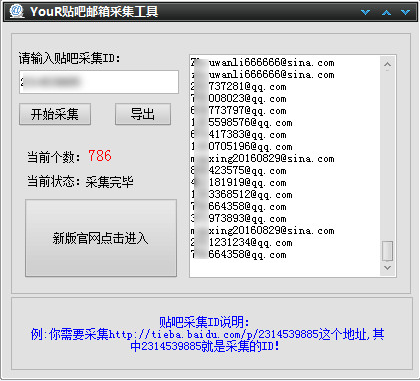This screenshot has width=420, height=381.
Task: Select the row ending 423575@qq.com
Action: point(239,171)
